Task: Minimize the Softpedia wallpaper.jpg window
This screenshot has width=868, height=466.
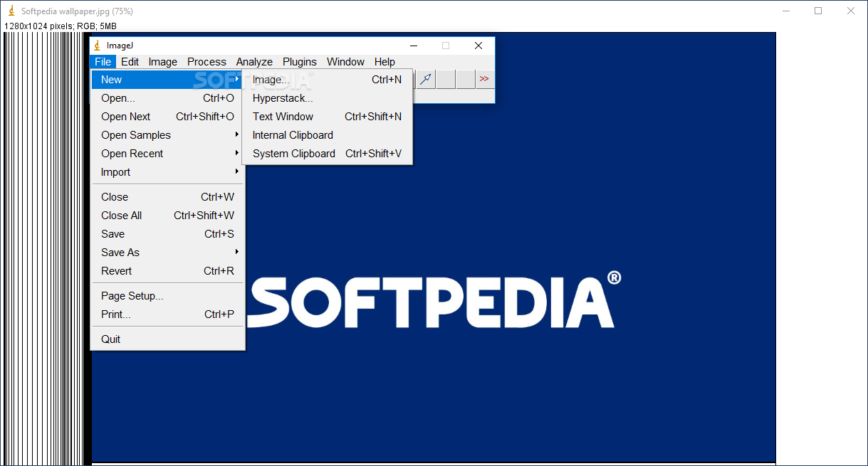Action: coord(786,11)
